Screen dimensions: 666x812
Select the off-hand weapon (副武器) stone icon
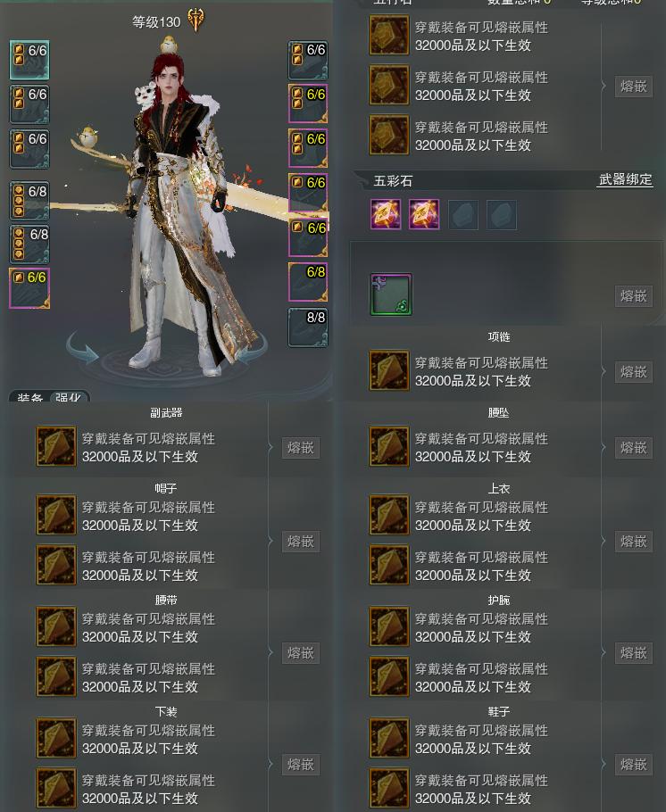click(56, 446)
